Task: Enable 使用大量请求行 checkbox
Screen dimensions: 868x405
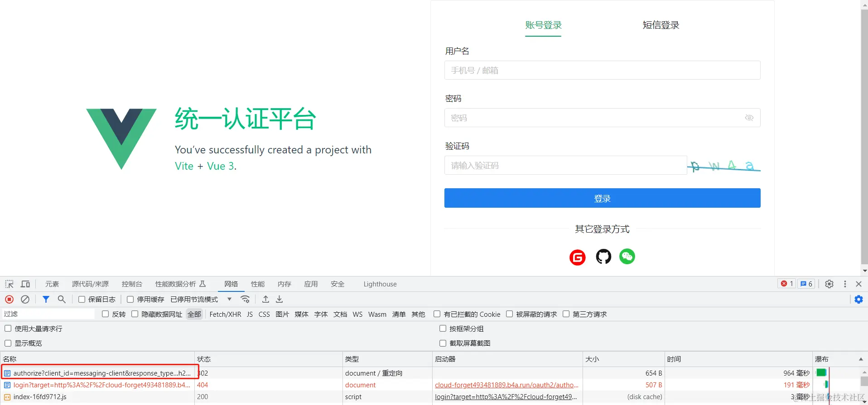Action: (8, 329)
